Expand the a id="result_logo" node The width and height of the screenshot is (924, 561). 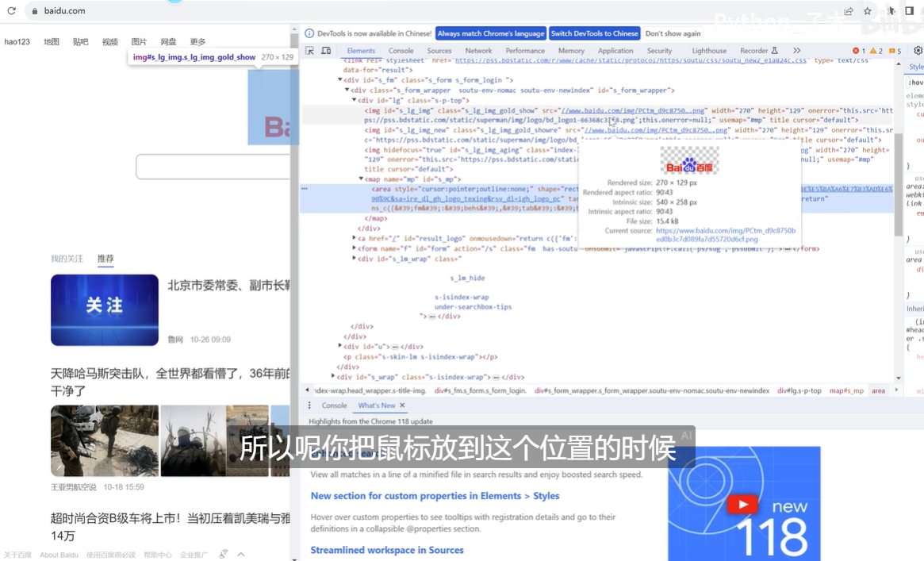pos(355,238)
